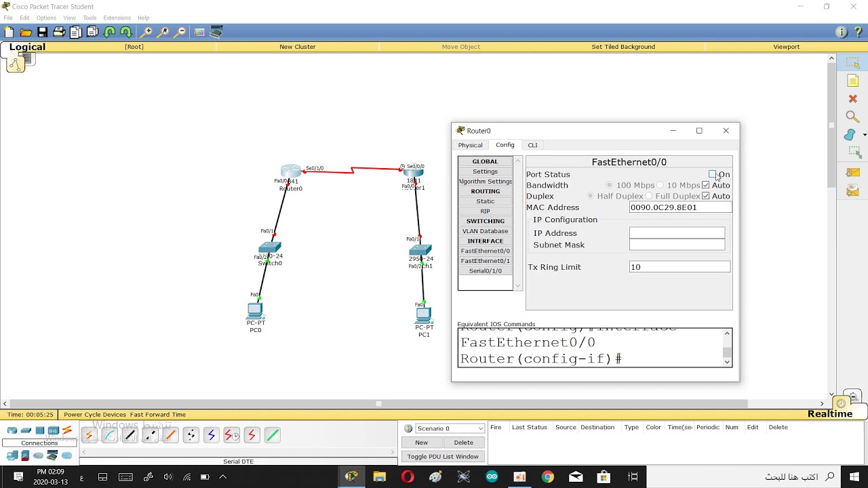Click the Delete scenario button
The image size is (868, 488).
click(463, 443)
